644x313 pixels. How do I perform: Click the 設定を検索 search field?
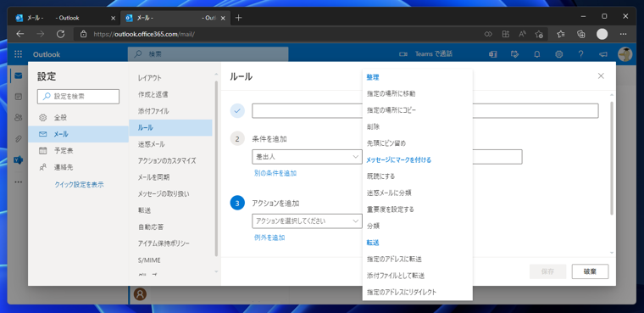click(x=78, y=96)
